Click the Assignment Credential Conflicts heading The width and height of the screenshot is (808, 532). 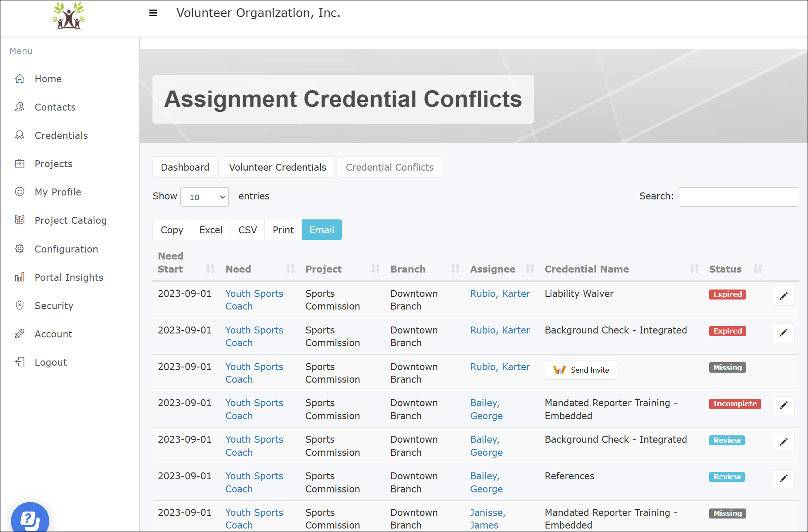click(343, 99)
